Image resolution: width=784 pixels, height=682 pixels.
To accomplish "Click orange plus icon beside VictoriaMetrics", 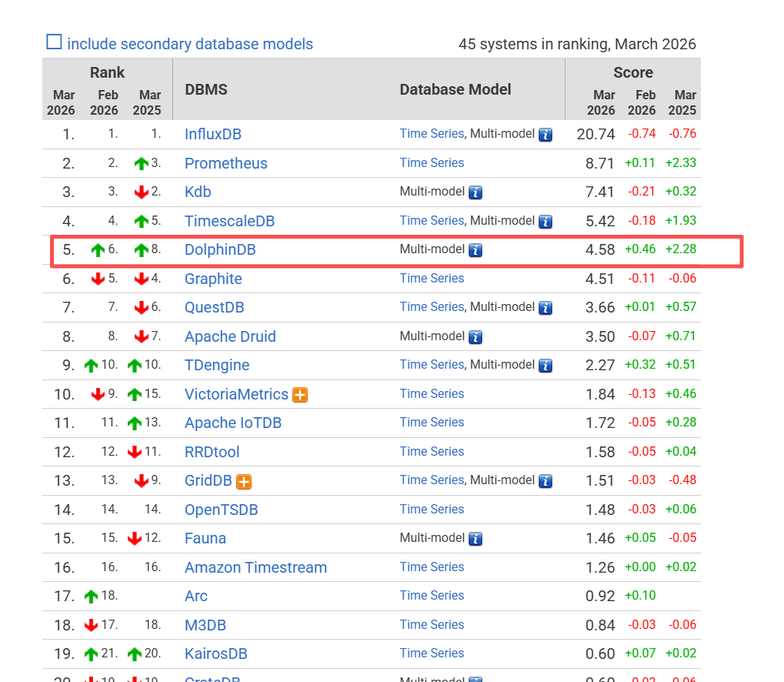I will (300, 395).
